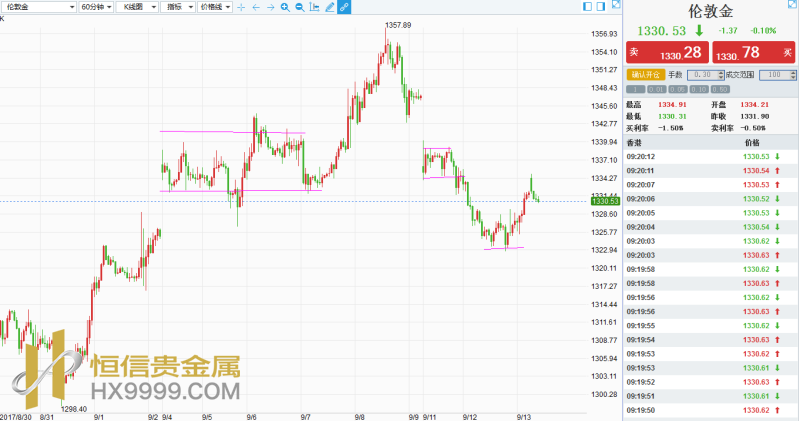Open the 指标 indicators menu
The width and height of the screenshot is (800, 421).
click(x=177, y=7)
